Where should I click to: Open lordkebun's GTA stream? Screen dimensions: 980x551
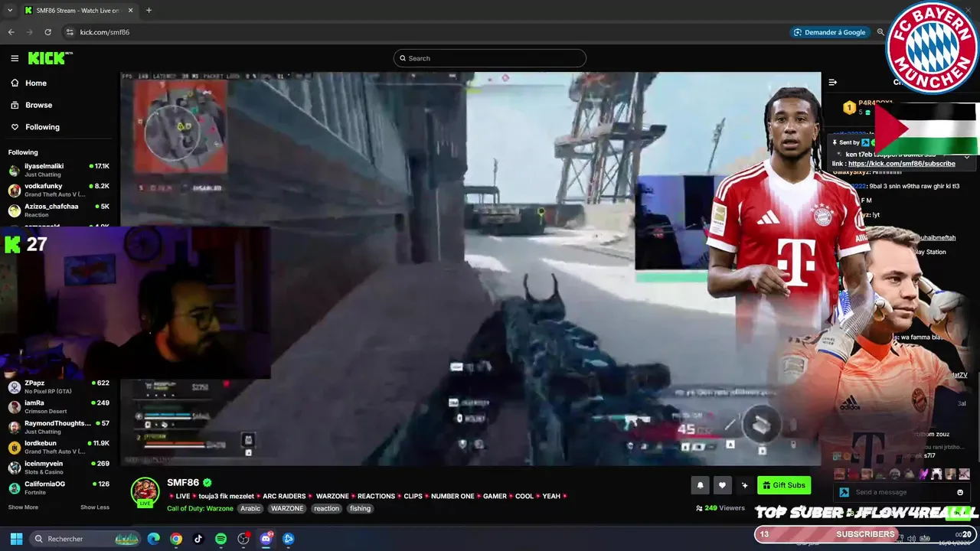[x=59, y=447]
